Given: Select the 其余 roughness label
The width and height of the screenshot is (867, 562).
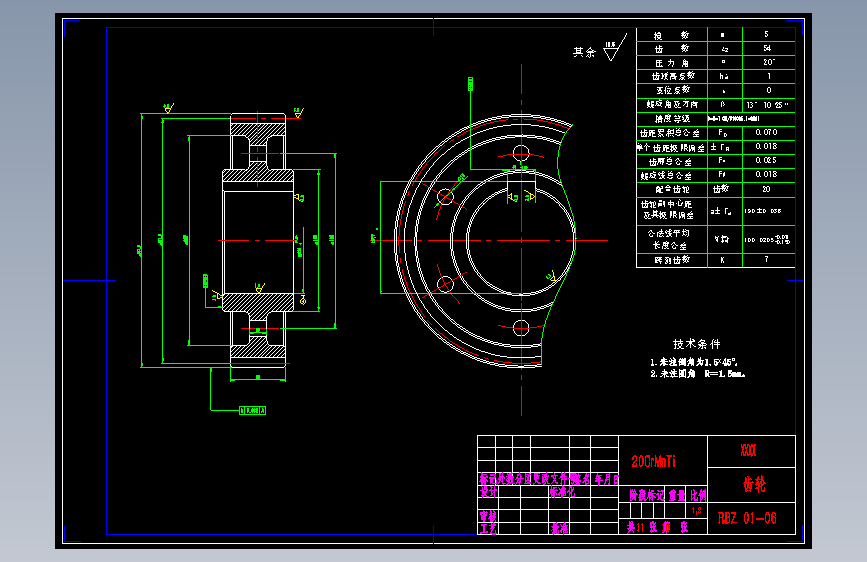Looking at the screenshot, I should click(584, 52).
